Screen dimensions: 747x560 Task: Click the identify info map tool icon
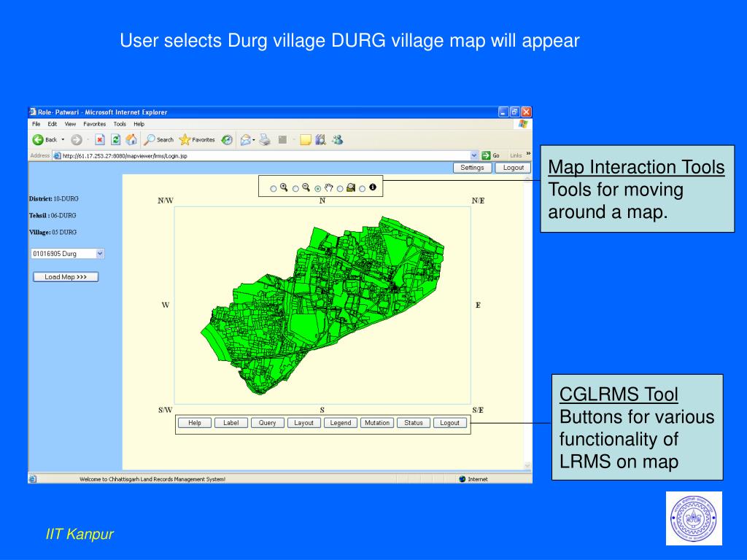tap(373, 187)
